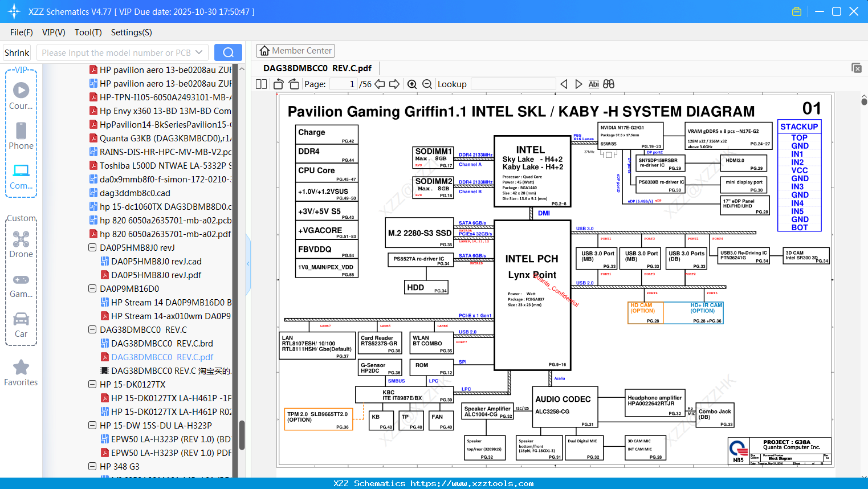Open the VIP menu
The image size is (868, 489).
pyautogui.click(x=54, y=32)
